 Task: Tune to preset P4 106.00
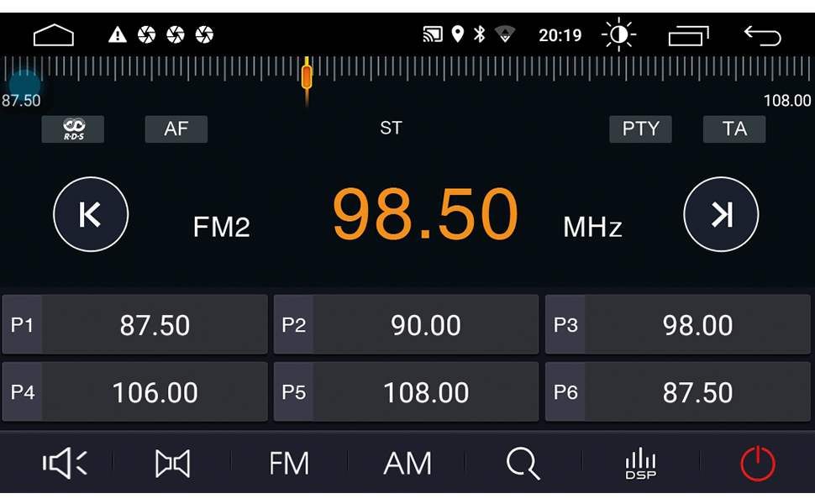135,391
